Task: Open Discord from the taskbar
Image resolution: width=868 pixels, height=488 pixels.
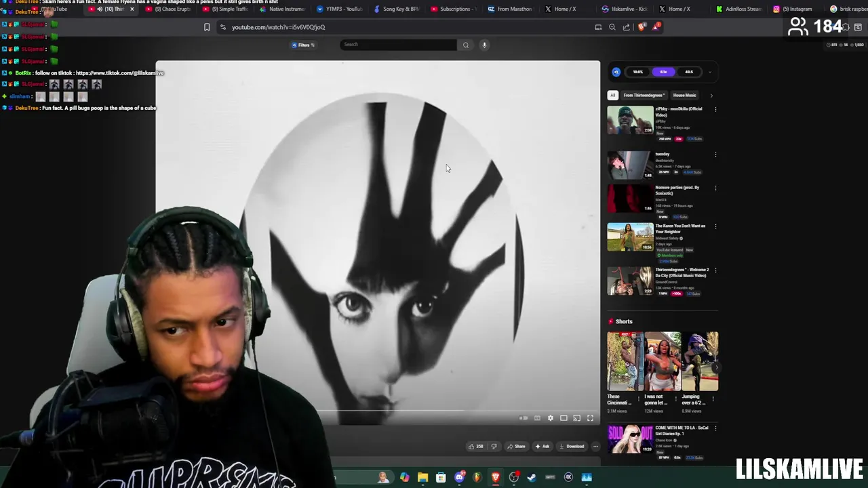Action: [x=459, y=477]
